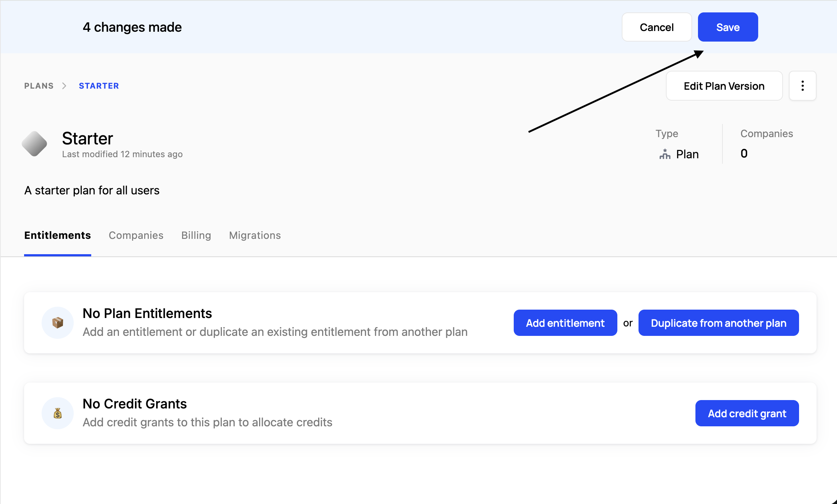Select the Entitlements tab
The image size is (837, 504).
click(x=57, y=235)
